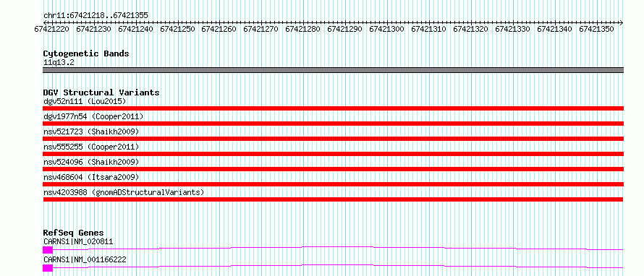644x276 pixels.
Task: Click the red bar for dgv1977n54
Action: pyautogui.click(x=333, y=124)
